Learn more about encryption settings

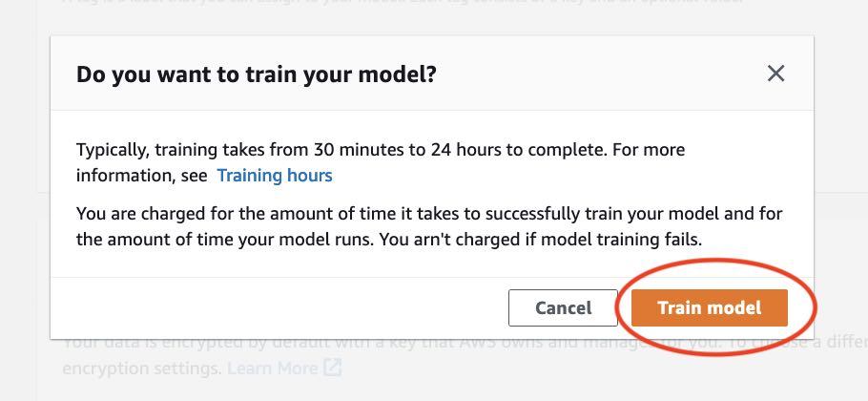(x=272, y=368)
